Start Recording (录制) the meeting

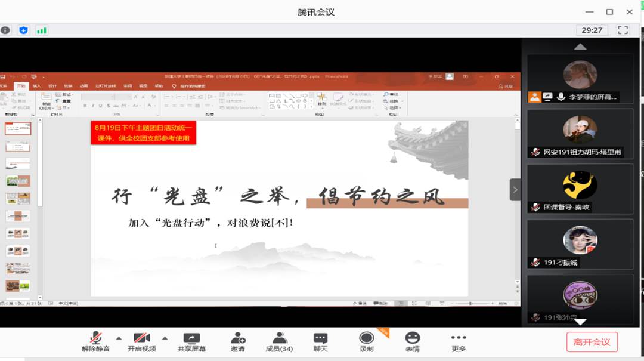[x=366, y=340]
